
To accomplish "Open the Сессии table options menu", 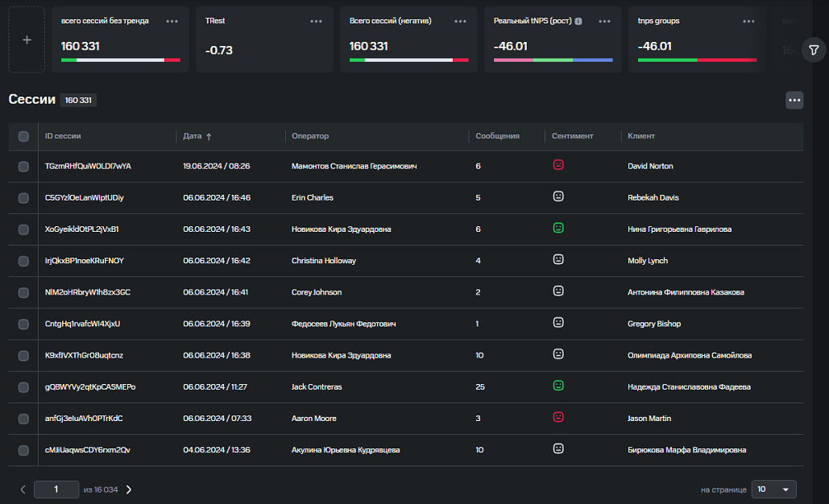I will point(794,100).
